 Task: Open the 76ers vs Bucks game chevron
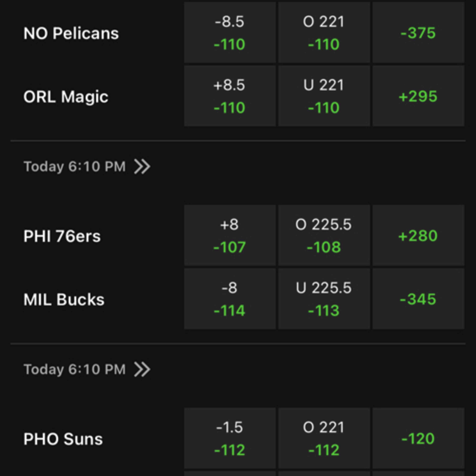pos(142,167)
